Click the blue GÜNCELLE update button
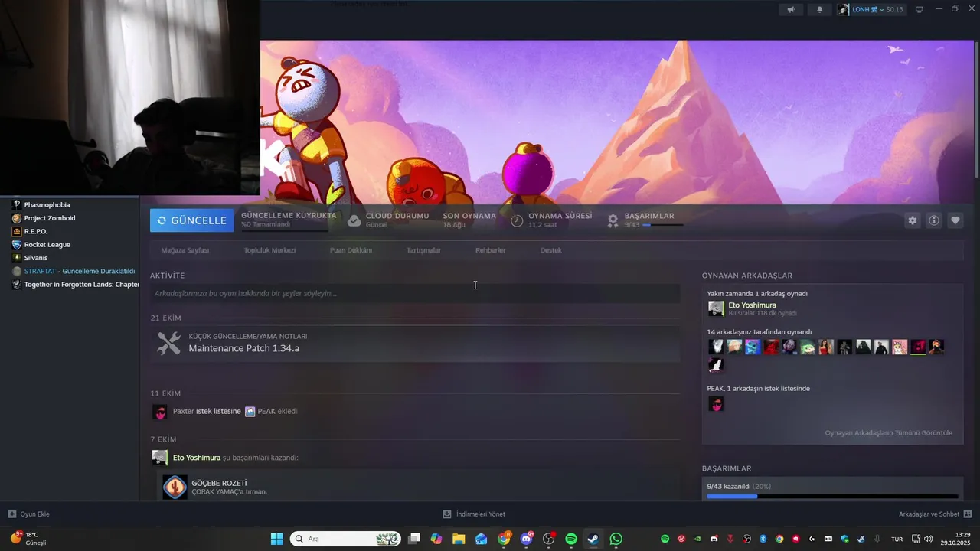 [x=192, y=220]
